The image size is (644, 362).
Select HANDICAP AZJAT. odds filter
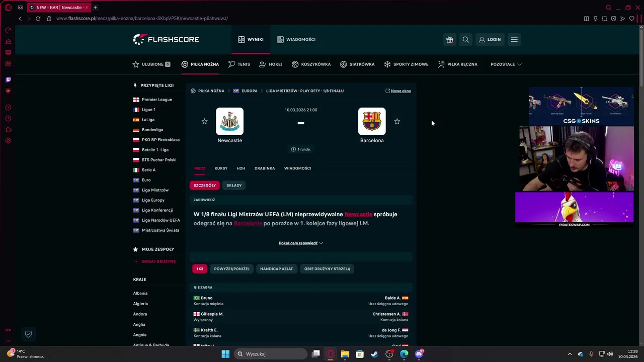click(x=277, y=269)
